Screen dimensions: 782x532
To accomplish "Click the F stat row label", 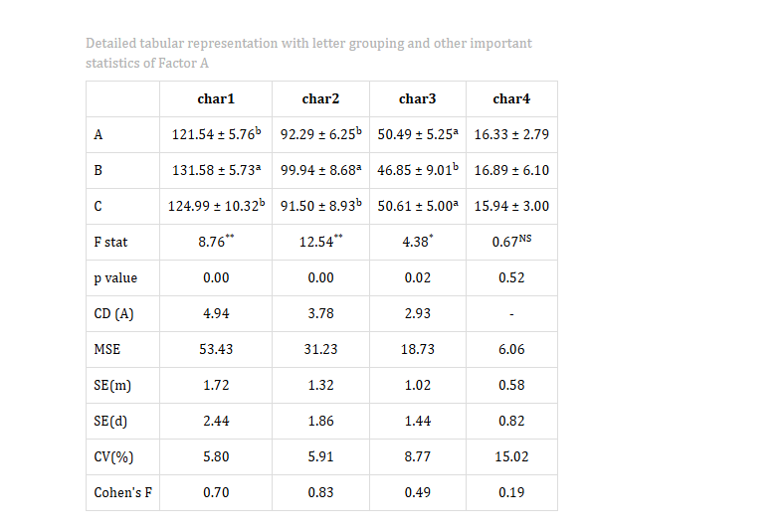I will point(110,242).
